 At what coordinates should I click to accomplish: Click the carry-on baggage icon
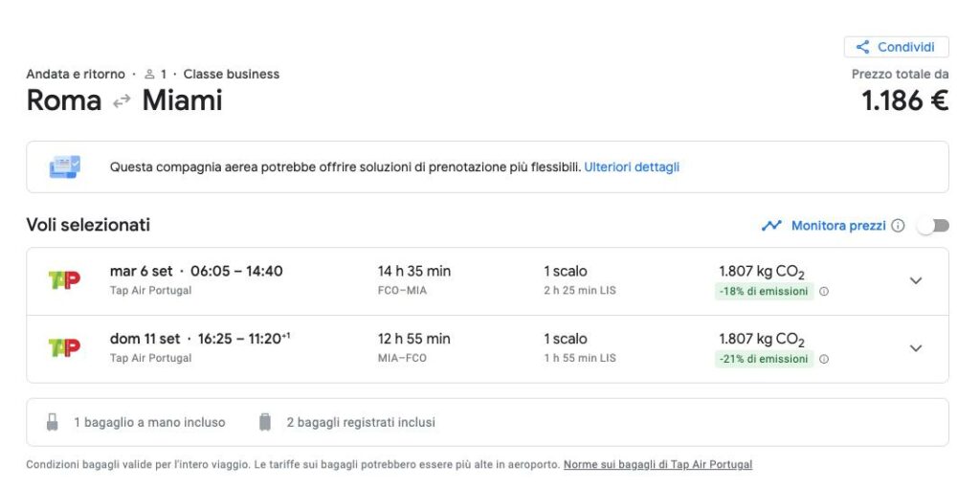53,422
